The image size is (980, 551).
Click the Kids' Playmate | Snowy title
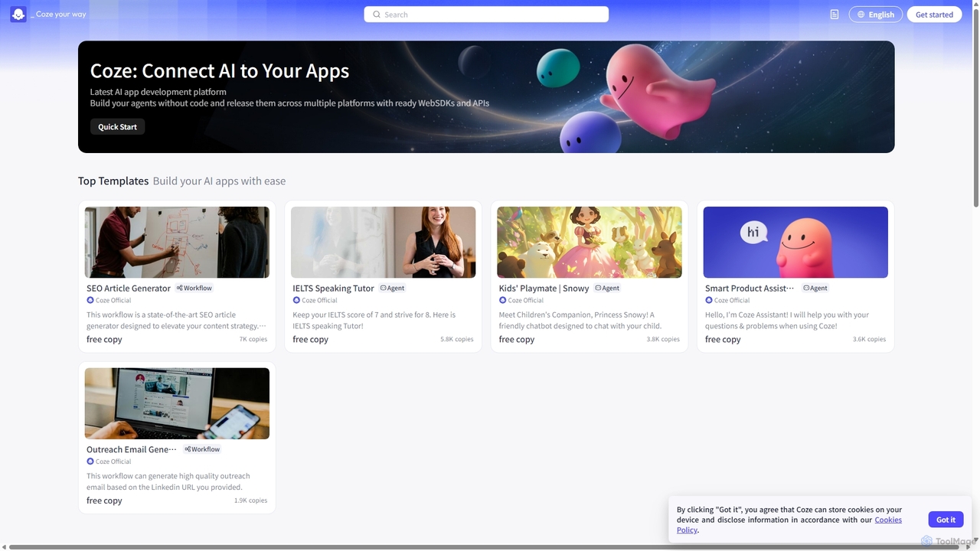coord(544,289)
